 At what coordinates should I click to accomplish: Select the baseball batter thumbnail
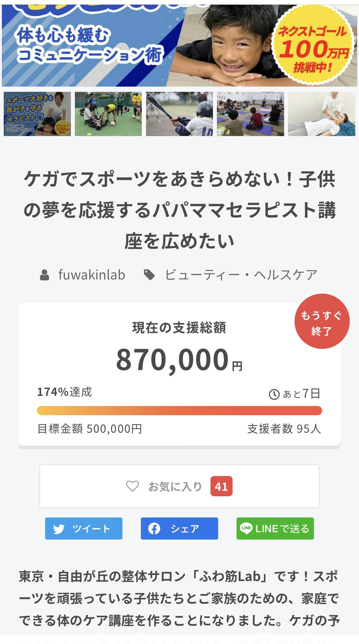pyautogui.click(x=179, y=114)
